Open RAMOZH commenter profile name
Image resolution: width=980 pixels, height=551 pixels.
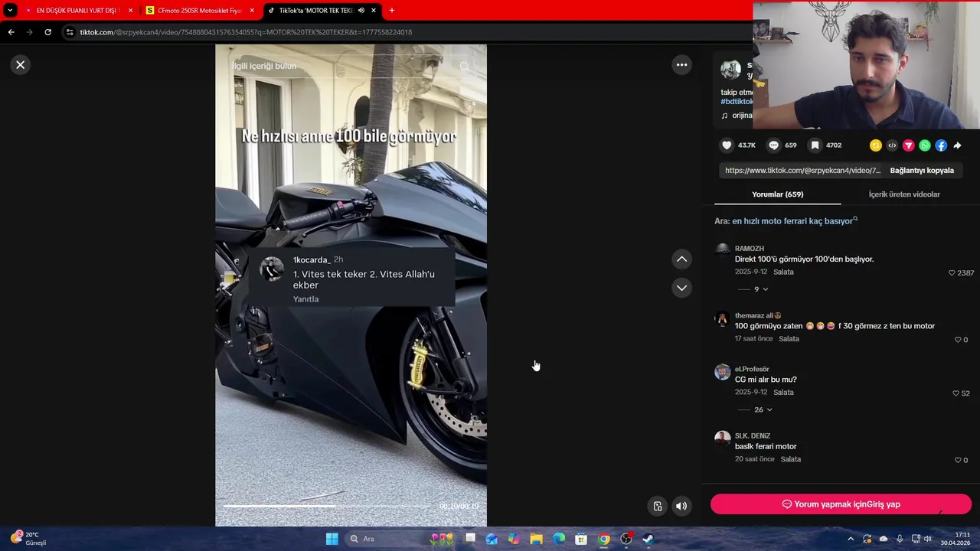[750, 249]
